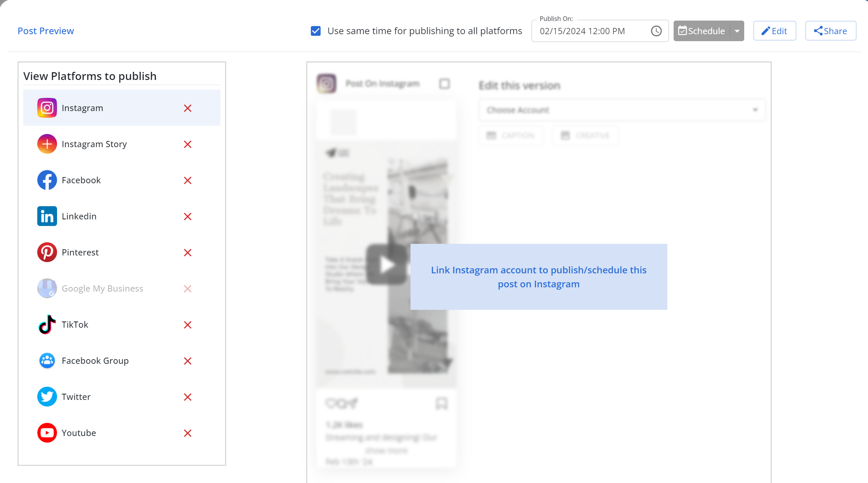This screenshot has height=483, width=868.
Task: Remove TikTok with its red X
Action: (188, 325)
